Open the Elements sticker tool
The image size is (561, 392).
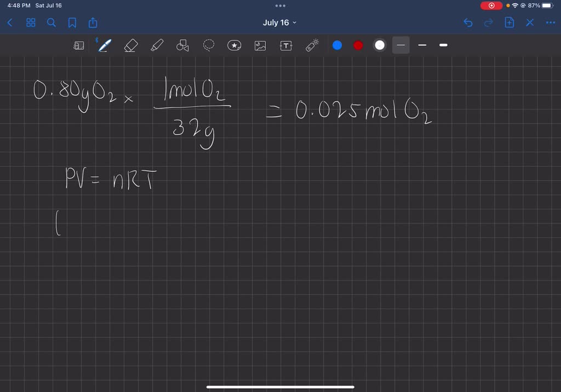(234, 45)
